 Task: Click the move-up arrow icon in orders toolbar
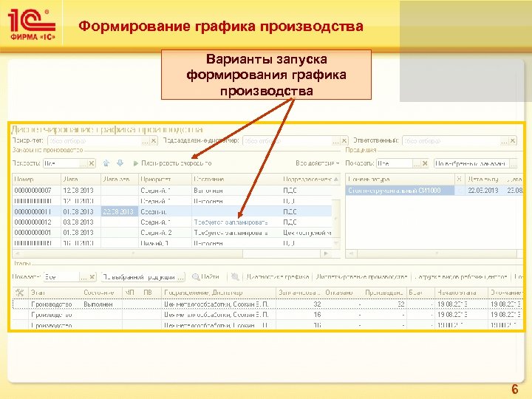106,163
